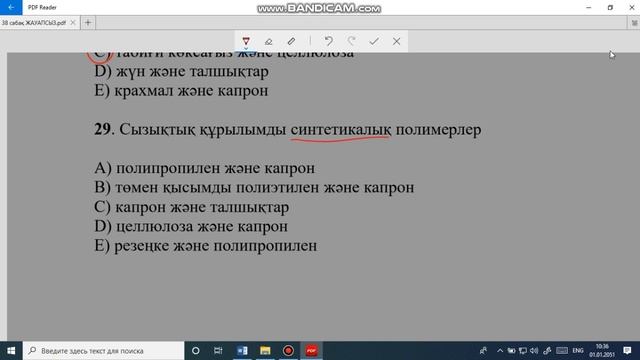
Task: Click option E) крахмал және капрон
Action: (181, 91)
